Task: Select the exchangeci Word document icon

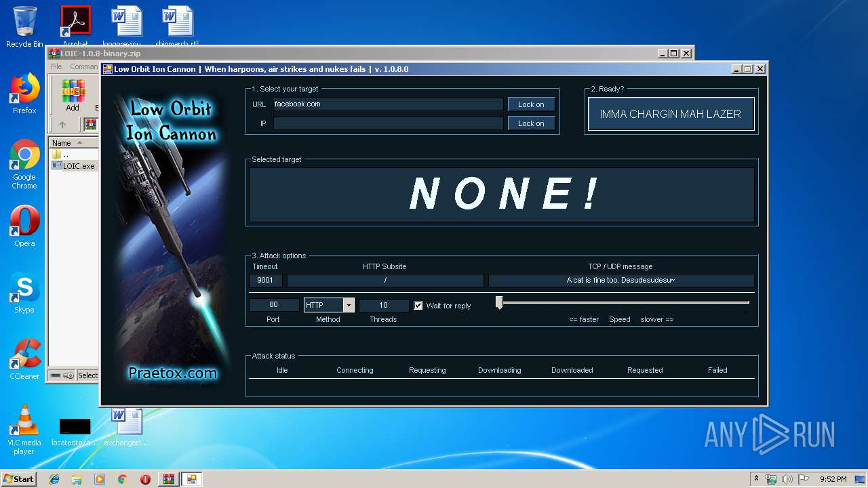Action: coord(126,427)
